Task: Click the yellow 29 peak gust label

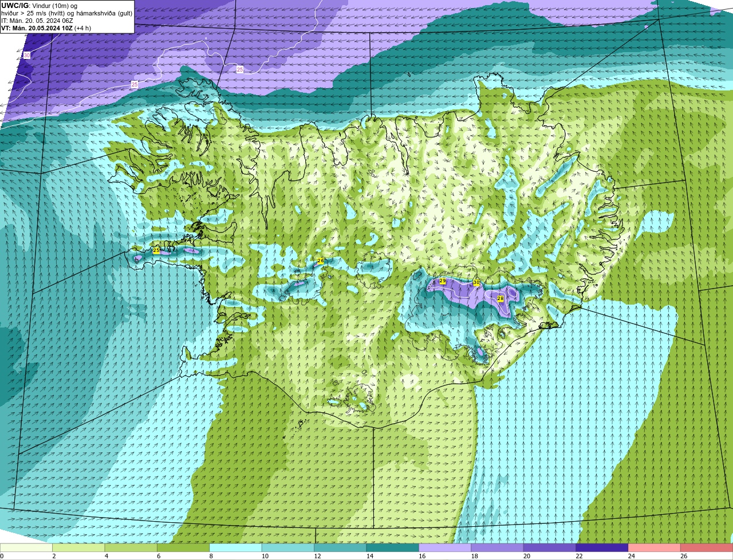Action: click(x=442, y=281)
